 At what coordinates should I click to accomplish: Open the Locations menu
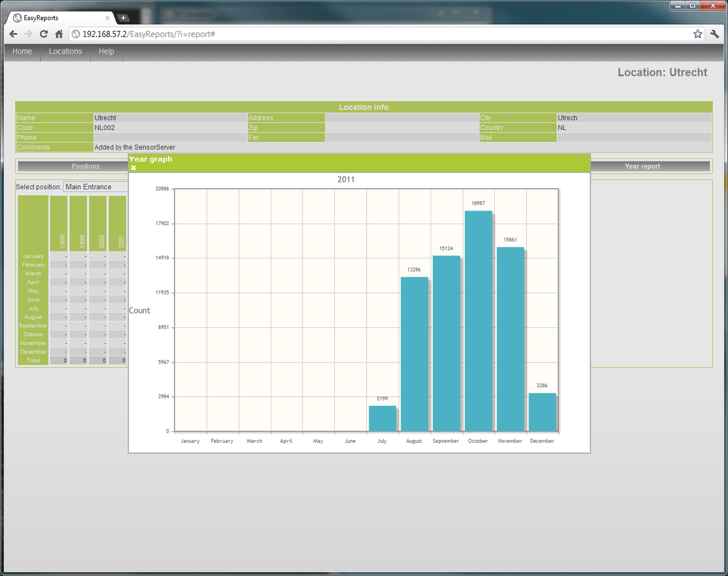(65, 52)
